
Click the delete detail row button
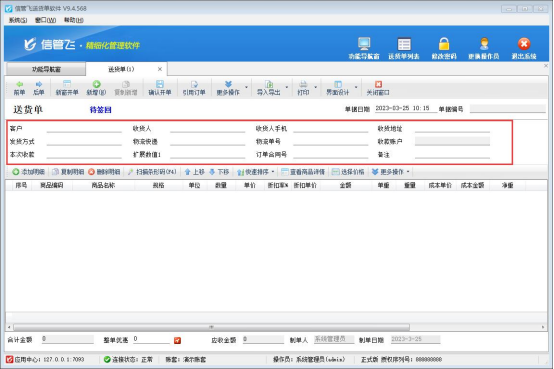(x=104, y=172)
